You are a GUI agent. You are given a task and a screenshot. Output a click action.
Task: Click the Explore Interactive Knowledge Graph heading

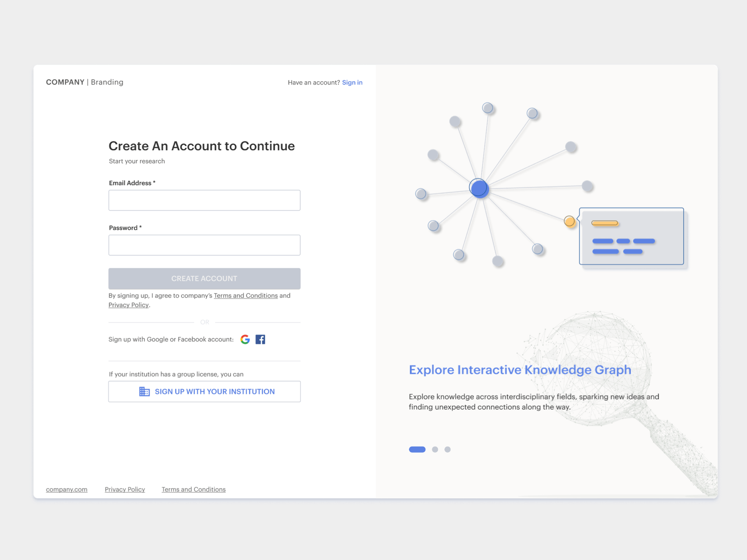520,370
